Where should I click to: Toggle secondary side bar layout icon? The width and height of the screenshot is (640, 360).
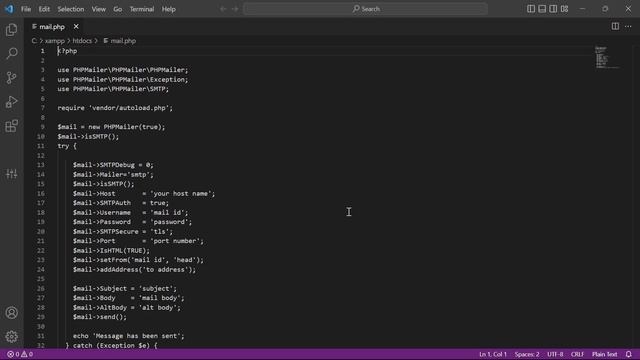point(553,9)
